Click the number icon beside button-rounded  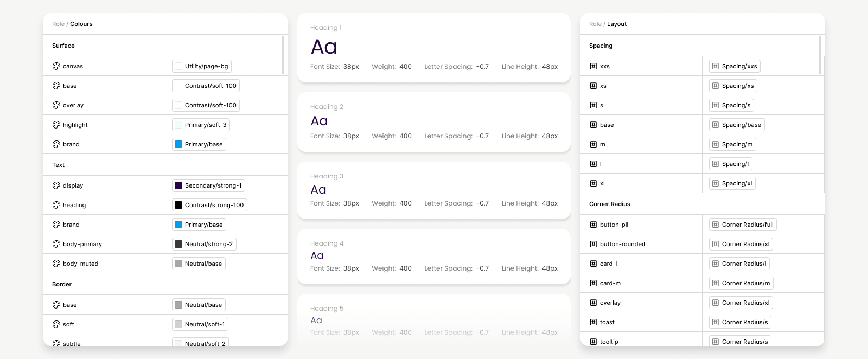(593, 244)
